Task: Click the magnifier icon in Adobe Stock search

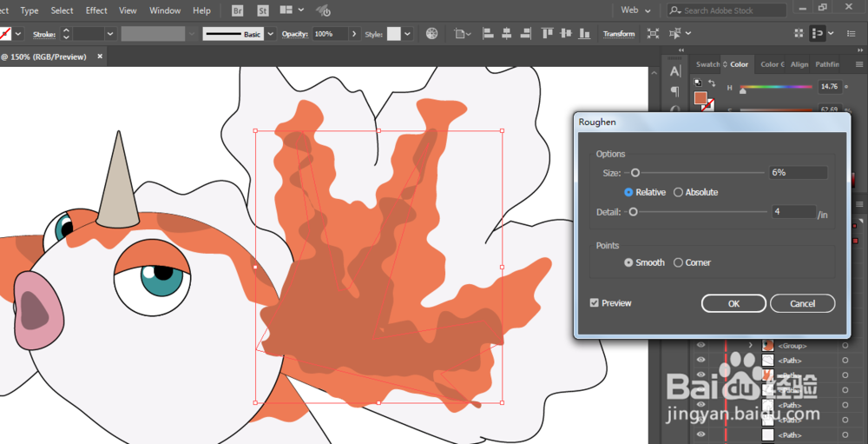Action: coord(676,10)
